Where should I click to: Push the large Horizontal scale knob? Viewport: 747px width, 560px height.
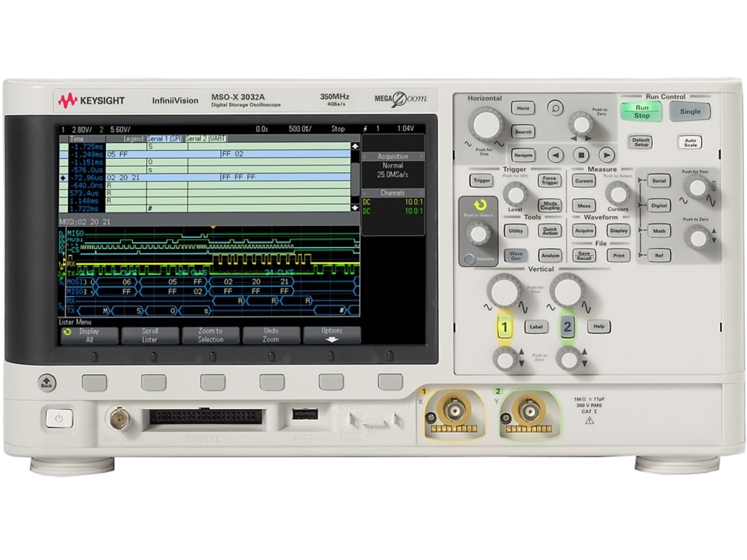click(487, 124)
